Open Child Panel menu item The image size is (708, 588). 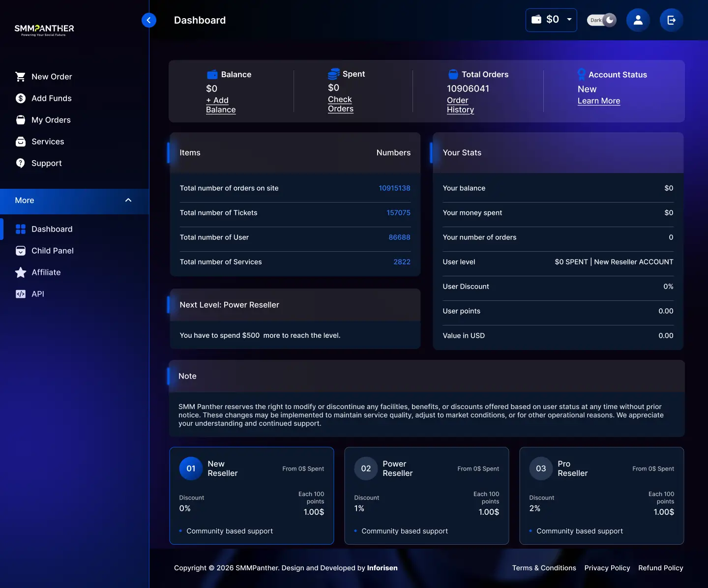(52, 251)
